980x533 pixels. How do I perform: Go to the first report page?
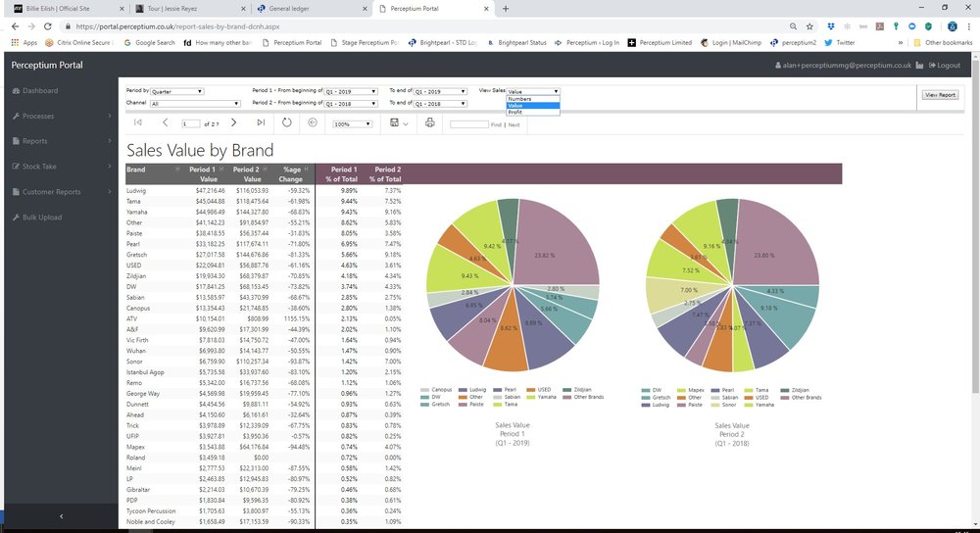pyautogui.click(x=138, y=122)
